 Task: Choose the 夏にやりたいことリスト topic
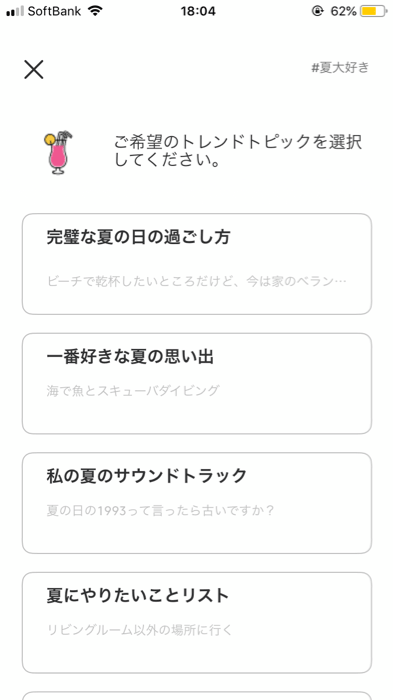point(197,623)
